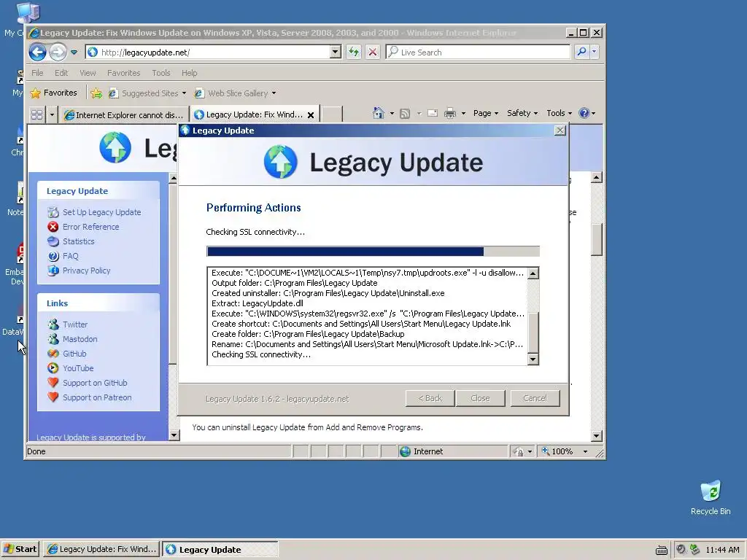Open the Web Slice Gallery dropdown
747x560 pixels.
click(236, 93)
